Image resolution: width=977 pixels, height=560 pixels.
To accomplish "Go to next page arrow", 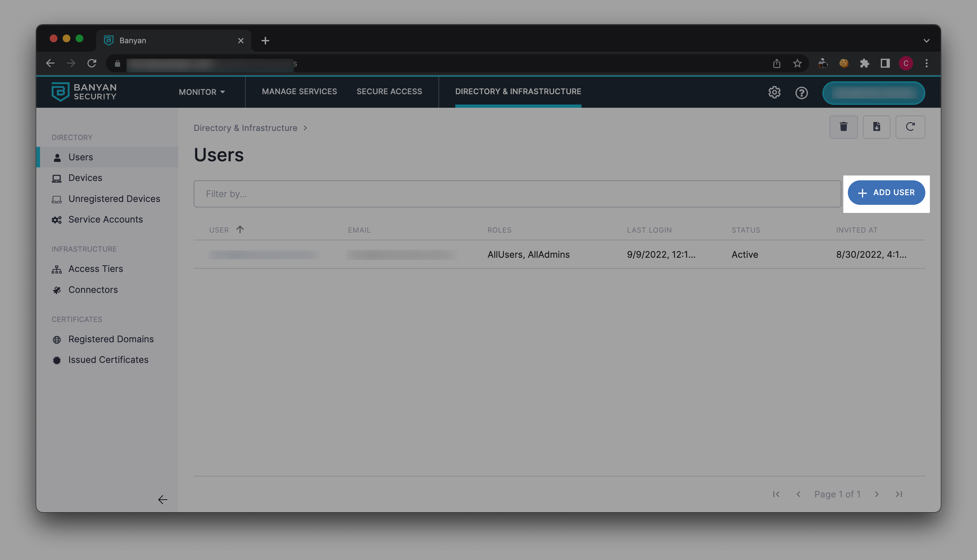I will point(877,494).
